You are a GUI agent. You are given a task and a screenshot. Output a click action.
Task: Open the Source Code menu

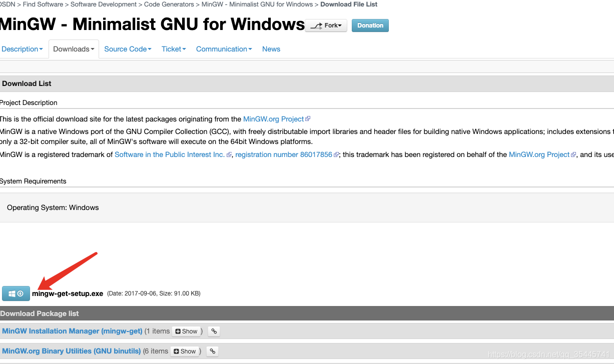point(128,49)
